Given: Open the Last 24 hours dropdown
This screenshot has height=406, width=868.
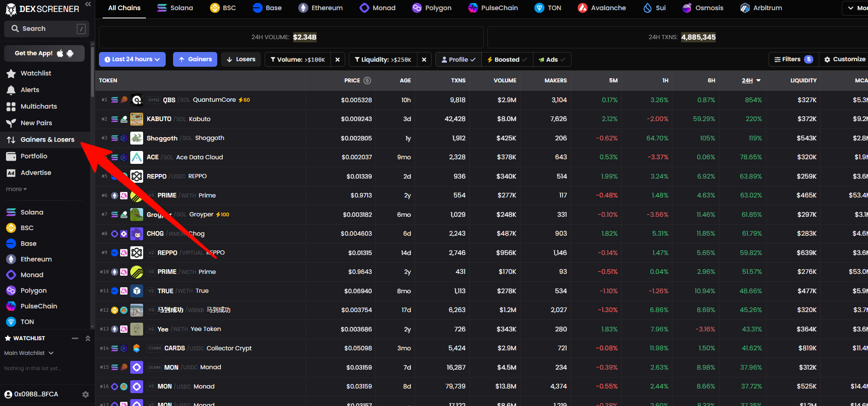Looking at the screenshot, I should 132,59.
